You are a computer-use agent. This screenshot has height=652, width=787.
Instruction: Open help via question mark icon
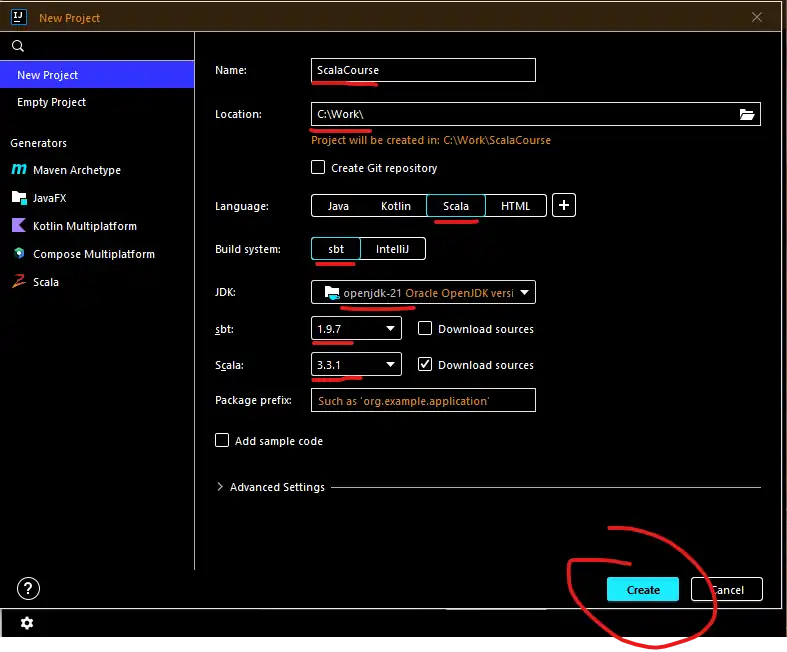pos(29,588)
